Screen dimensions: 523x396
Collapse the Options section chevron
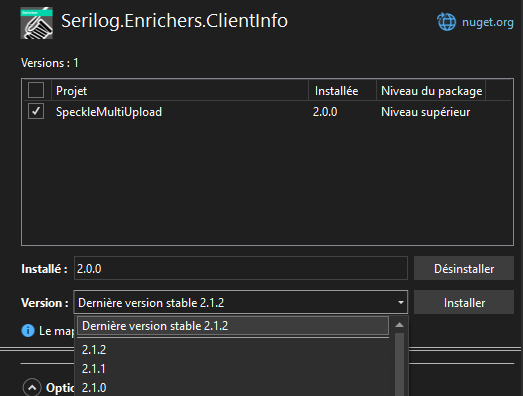click(x=32, y=388)
